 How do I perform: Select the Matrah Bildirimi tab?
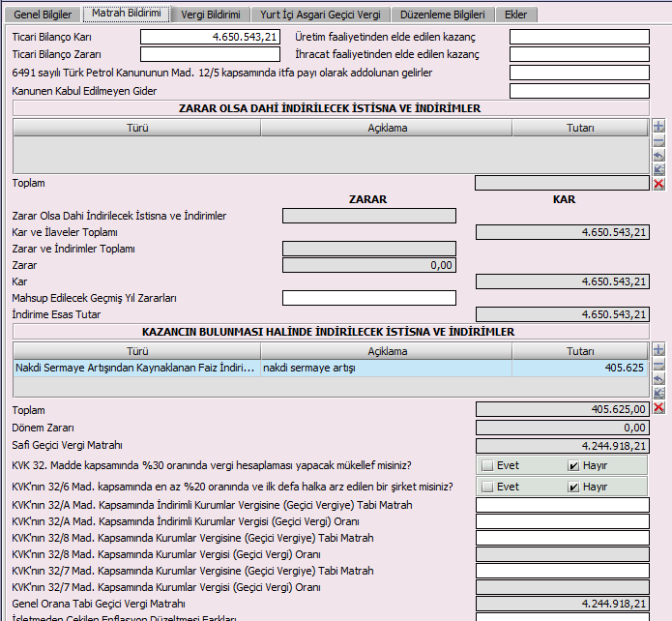[x=127, y=14]
